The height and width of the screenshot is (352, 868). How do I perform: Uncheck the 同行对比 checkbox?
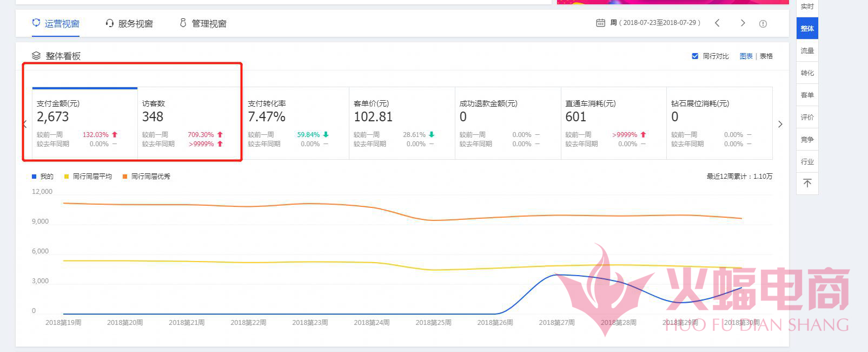(x=695, y=56)
